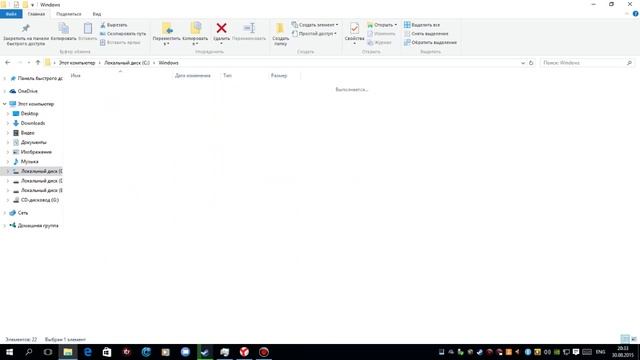The height and width of the screenshot is (360, 640).
Task: Refresh the folder with the refresh icon
Action: tap(531, 63)
